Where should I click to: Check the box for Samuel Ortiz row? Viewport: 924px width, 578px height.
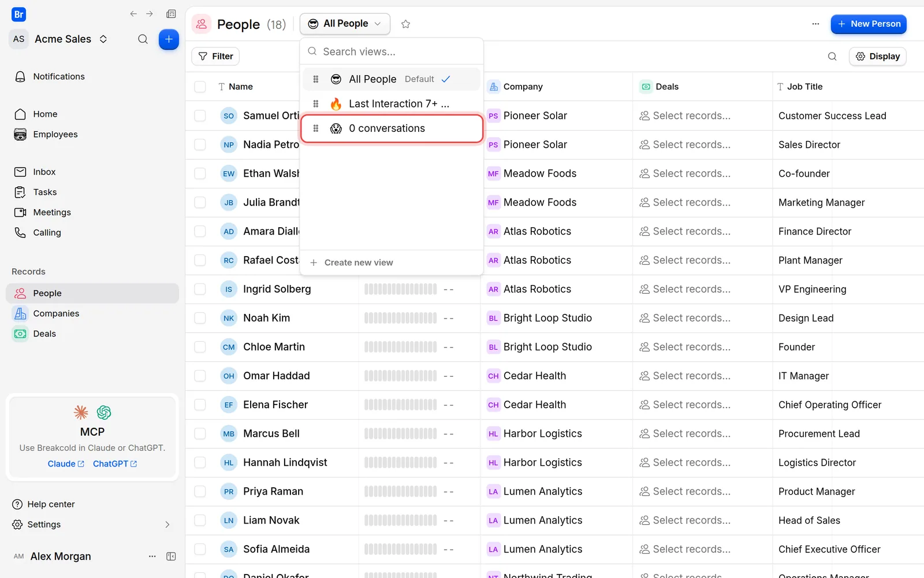pyautogui.click(x=200, y=116)
